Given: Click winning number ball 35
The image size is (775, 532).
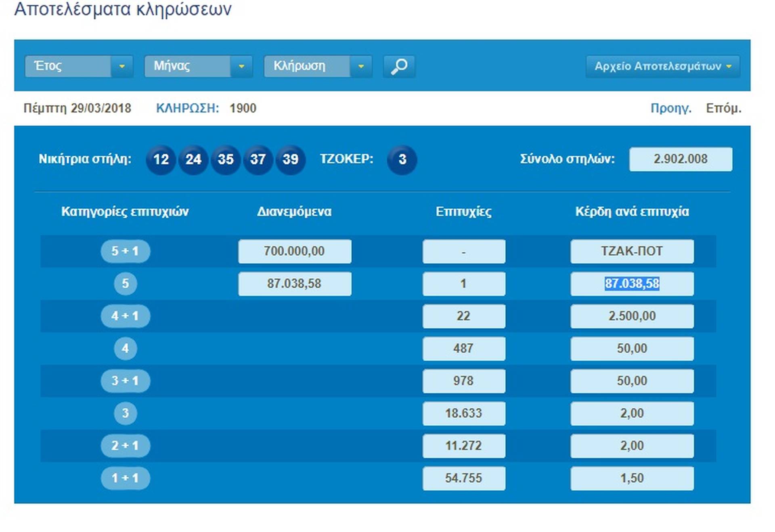Looking at the screenshot, I should [x=226, y=159].
